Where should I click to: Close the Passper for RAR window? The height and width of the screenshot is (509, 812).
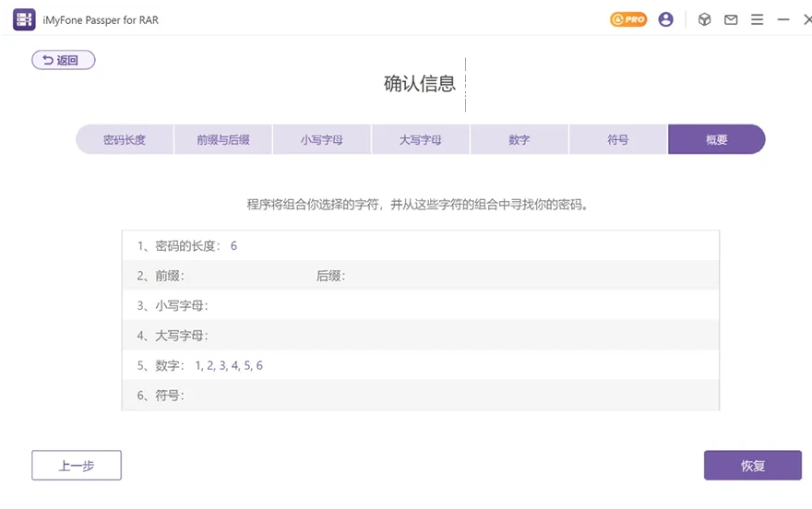click(806, 19)
